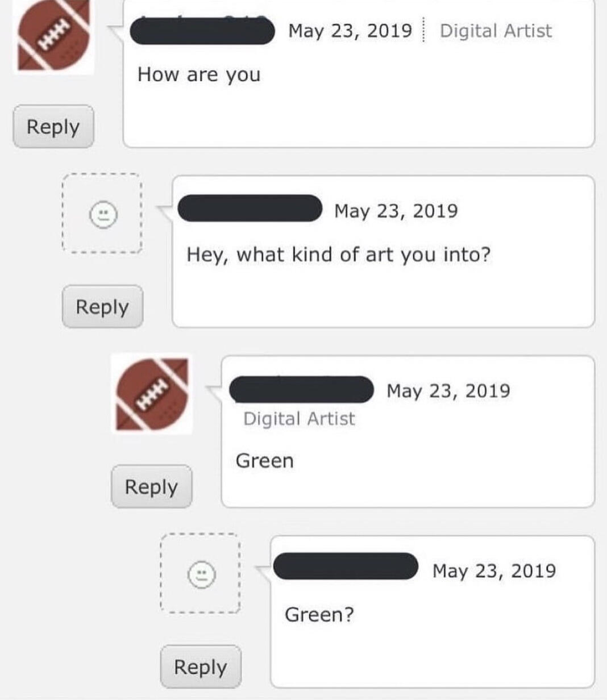Click the redacted username above the second "Digital Artist" label

tap(301, 389)
